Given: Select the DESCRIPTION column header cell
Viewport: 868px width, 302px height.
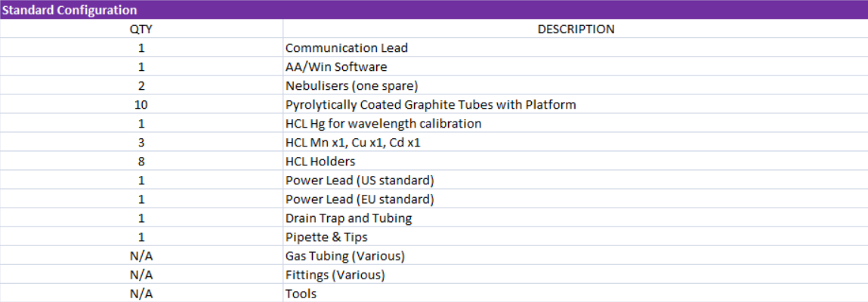Looking at the screenshot, I should pyautogui.click(x=575, y=29).
